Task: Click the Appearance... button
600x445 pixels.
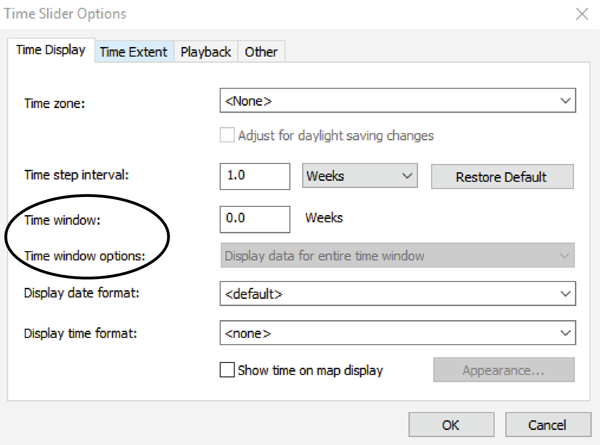Action: point(503,370)
